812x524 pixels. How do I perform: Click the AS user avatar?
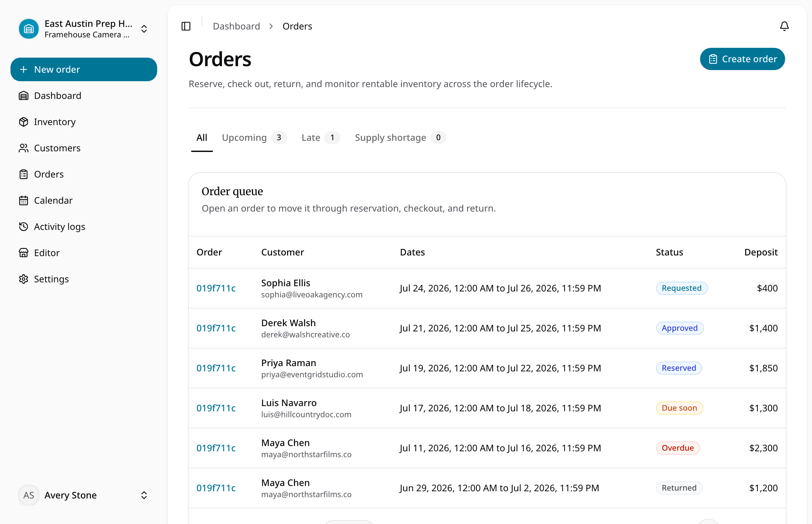coord(29,495)
